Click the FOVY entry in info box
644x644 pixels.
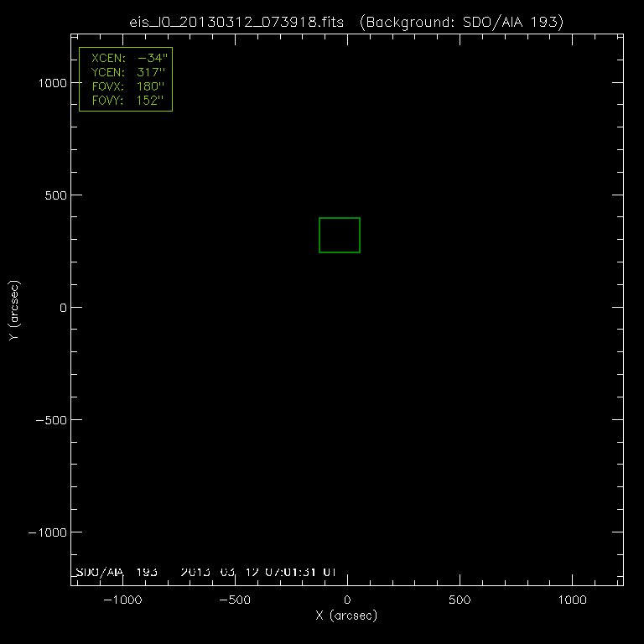[x=126, y=100]
